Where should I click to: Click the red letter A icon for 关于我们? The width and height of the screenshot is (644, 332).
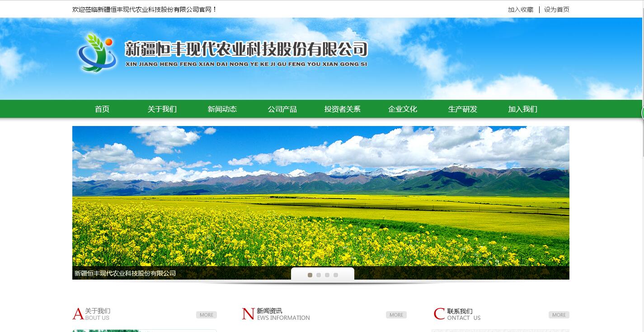click(78, 314)
